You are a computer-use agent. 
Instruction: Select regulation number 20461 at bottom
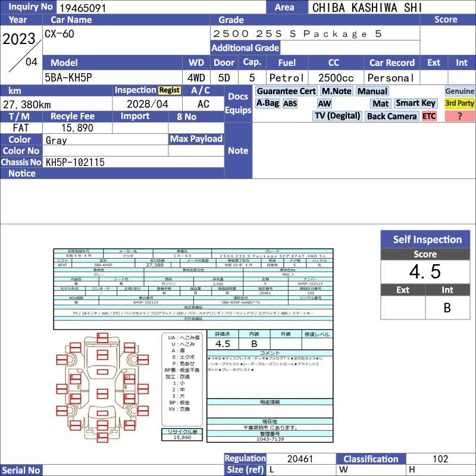tap(300, 459)
